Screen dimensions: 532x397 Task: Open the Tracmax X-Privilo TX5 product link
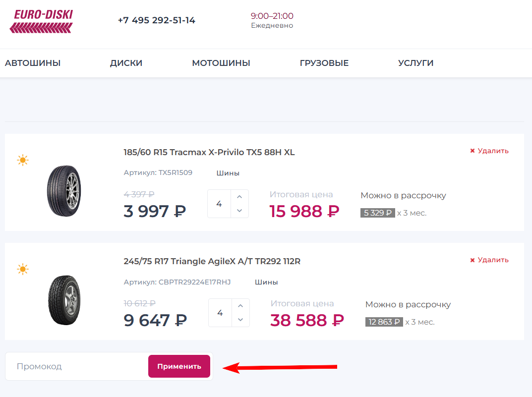point(209,152)
